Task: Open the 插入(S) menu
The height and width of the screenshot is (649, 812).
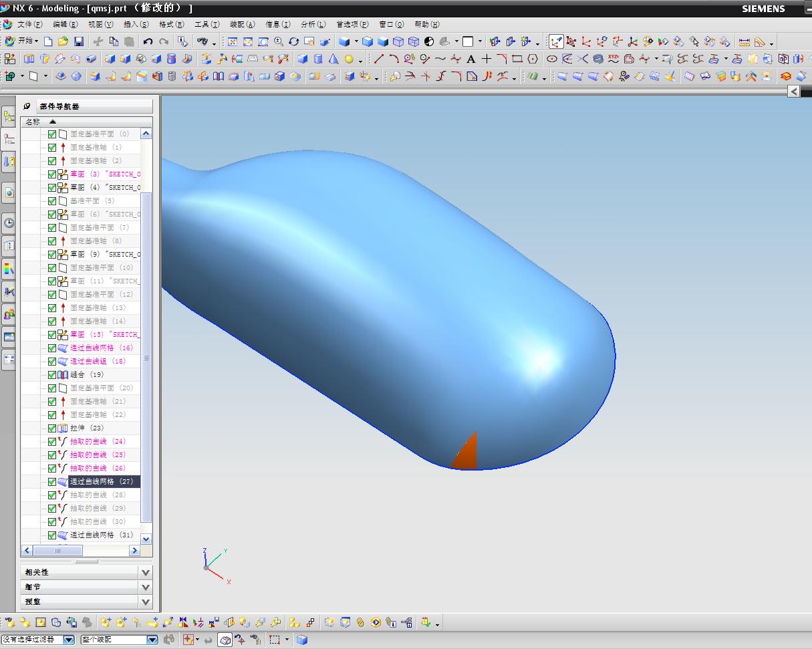Action: 136,25
